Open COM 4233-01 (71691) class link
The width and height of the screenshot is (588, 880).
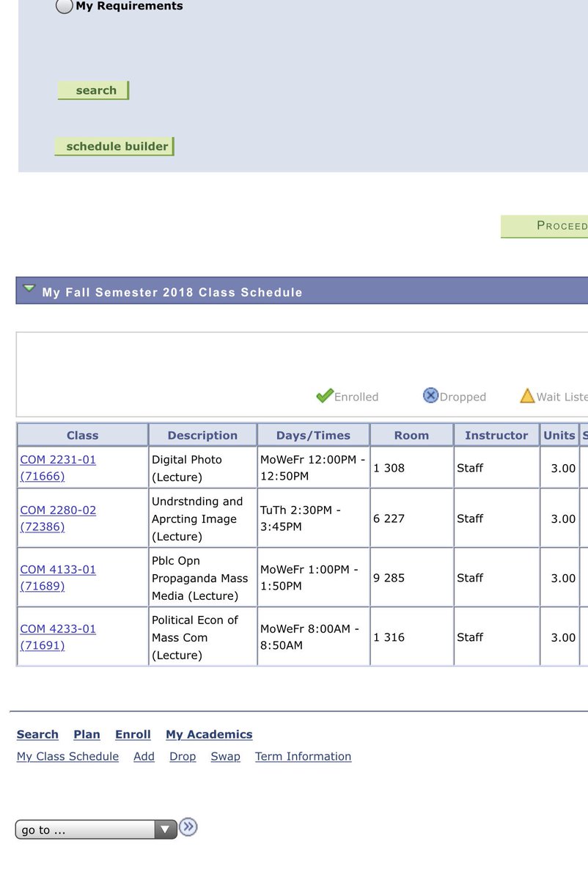[x=58, y=637]
